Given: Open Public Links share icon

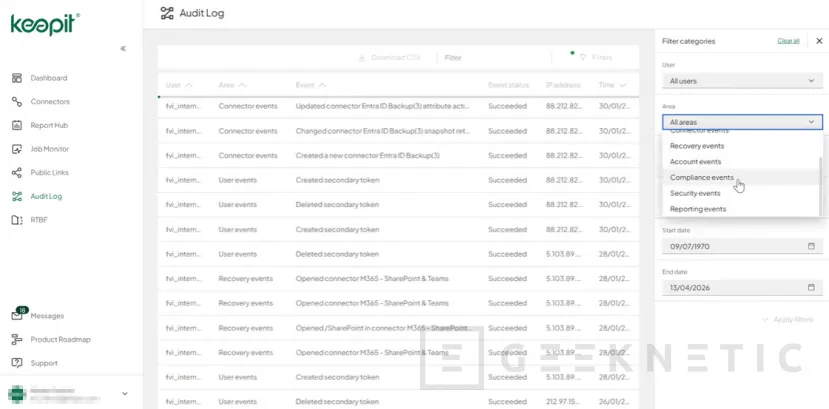Looking at the screenshot, I should click(17, 173).
